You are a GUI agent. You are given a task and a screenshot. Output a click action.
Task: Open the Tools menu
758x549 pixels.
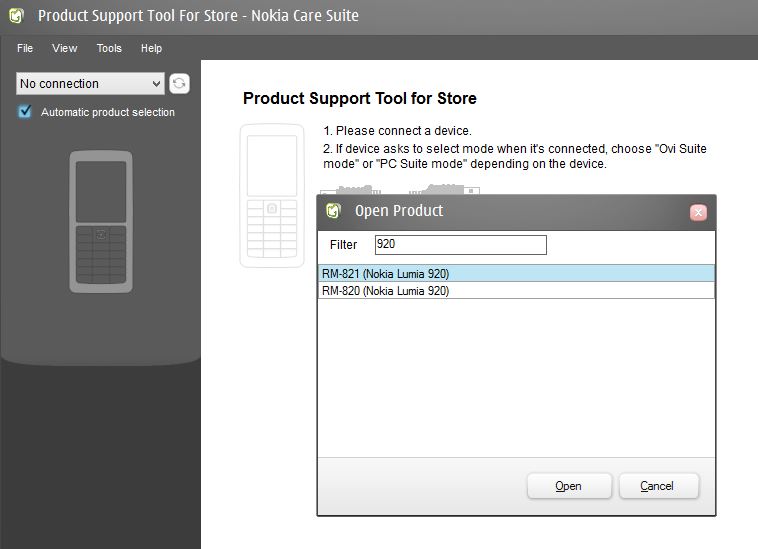109,48
